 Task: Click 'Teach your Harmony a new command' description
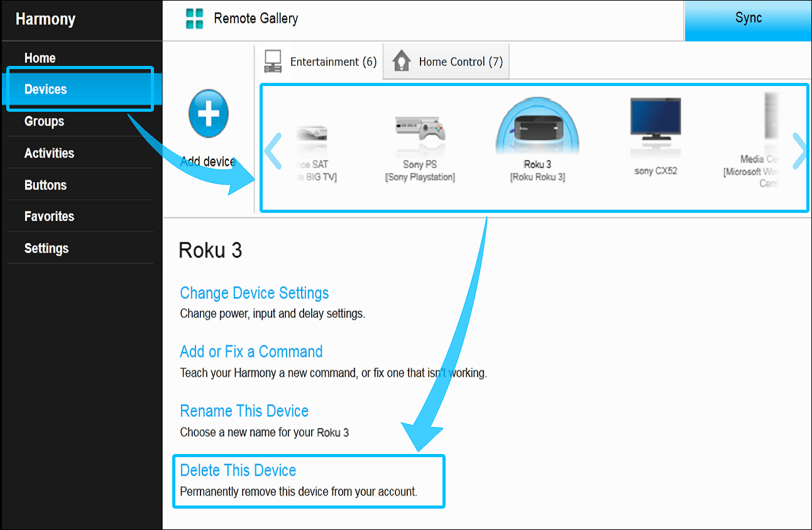(333, 373)
